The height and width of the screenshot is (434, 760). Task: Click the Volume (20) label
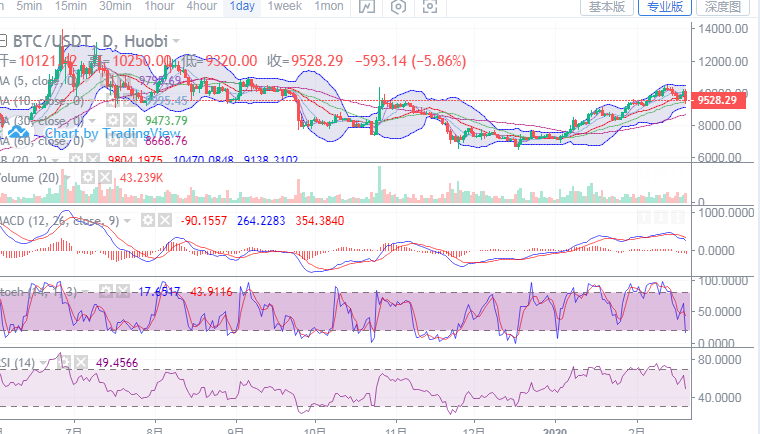point(30,178)
